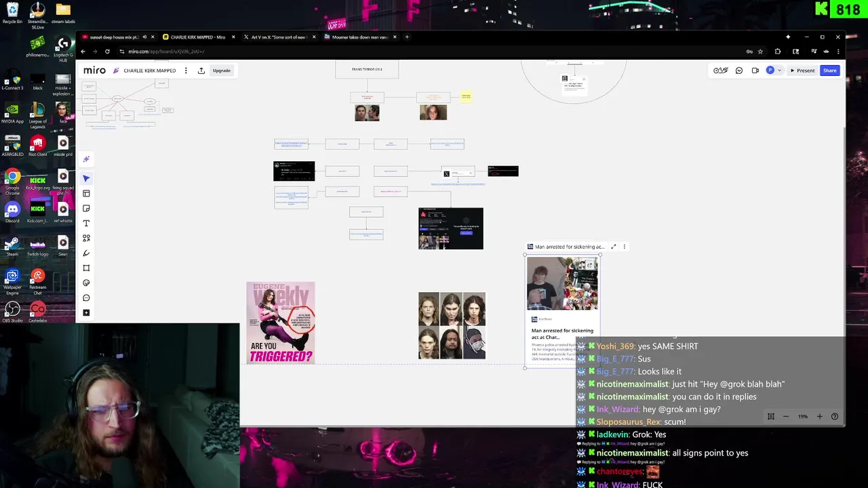The height and width of the screenshot is (488, 868).
Task: Open Chrome three-dot menu
Action: pos(838,52)
